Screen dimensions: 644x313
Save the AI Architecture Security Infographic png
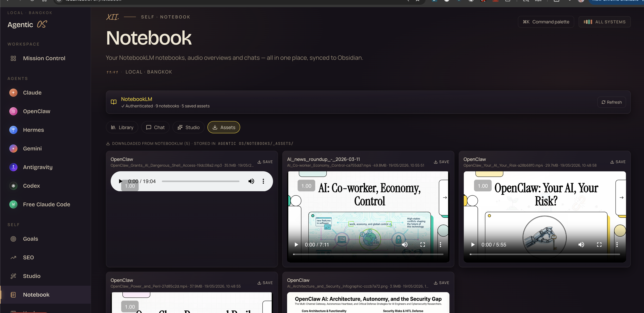[441, 283]
